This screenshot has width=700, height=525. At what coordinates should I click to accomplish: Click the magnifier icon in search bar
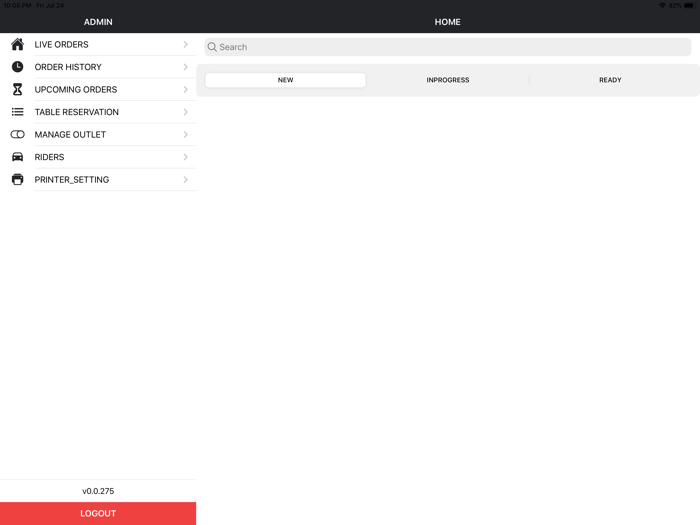pyautogui.click(x=212, y=47)
